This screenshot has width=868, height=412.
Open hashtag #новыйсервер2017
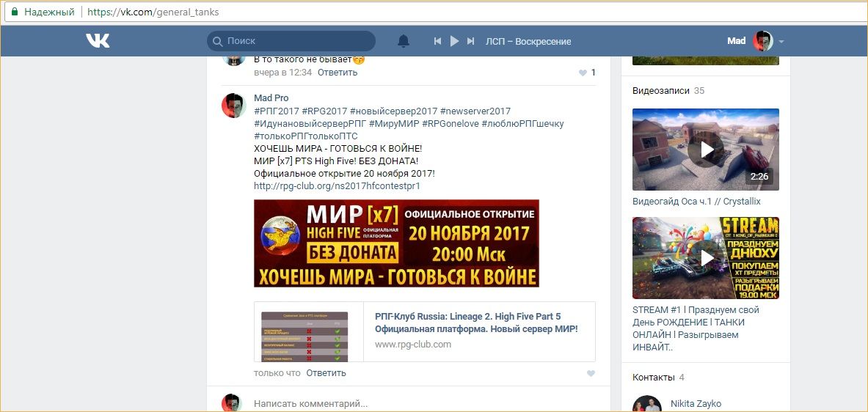[393, 111]
